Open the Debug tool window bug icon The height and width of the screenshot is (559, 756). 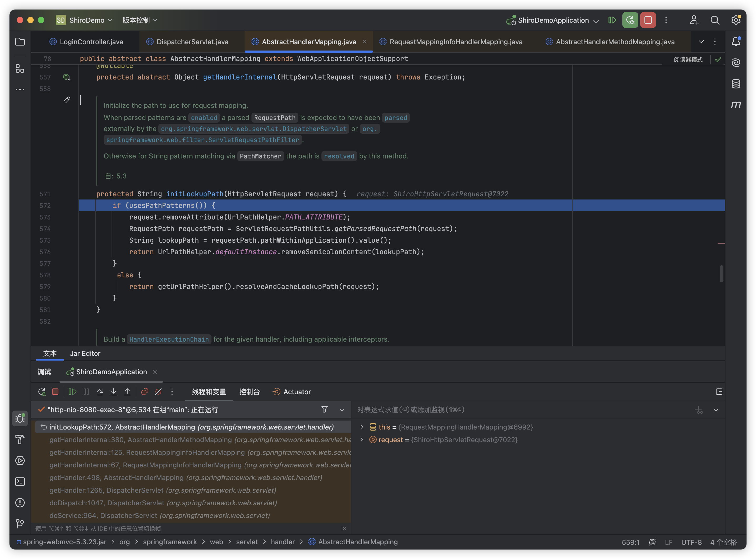pos(20,418)
